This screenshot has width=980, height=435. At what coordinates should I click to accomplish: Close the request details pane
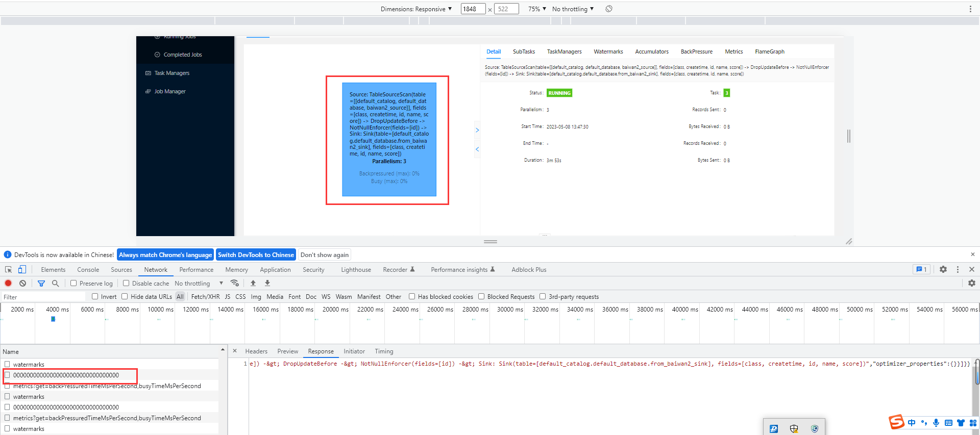(x=235, y=351)
